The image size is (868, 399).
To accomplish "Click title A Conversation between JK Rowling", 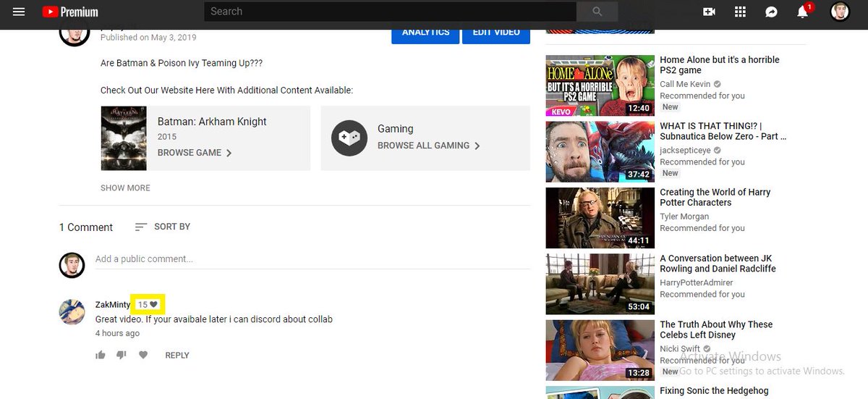I will click(718, 264).
